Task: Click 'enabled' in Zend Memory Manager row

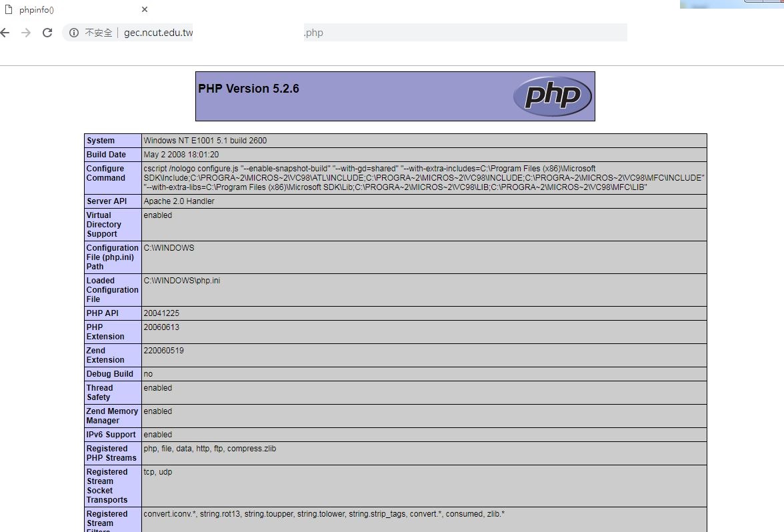Action: pyautogui.click(x=157, y=411)
